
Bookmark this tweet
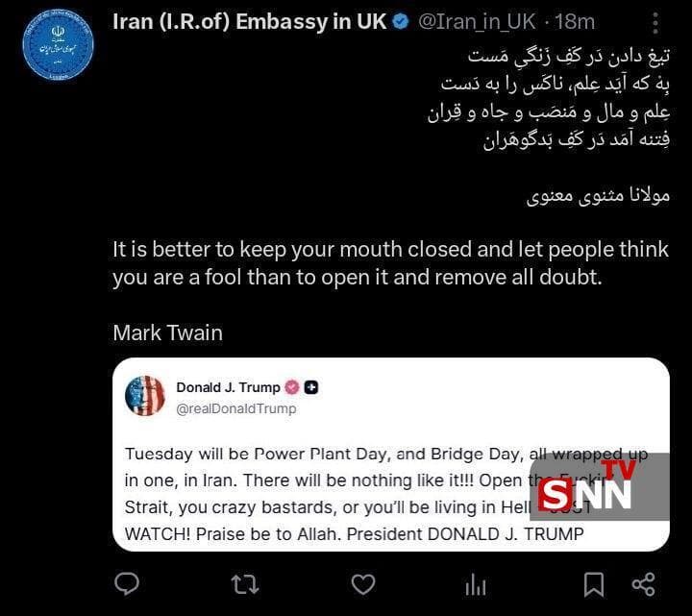tap(594, 584)
